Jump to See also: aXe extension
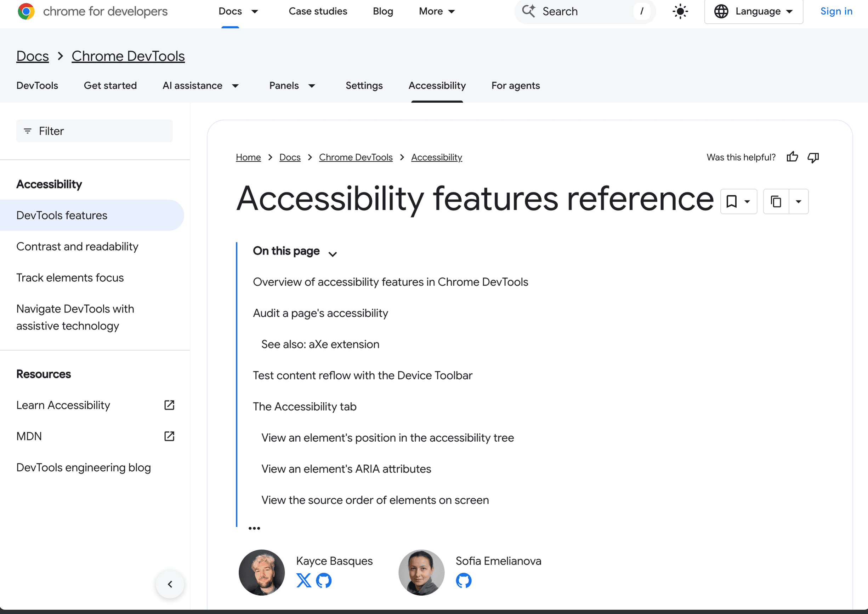This screenshot has height=614, width=868. point(320,344)
